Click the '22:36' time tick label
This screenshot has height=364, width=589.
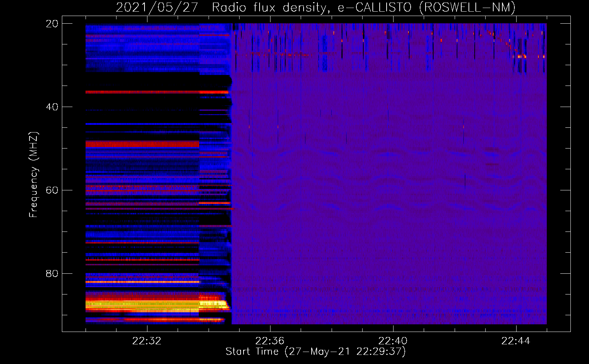pyautogui.click(x=270, y=341)
